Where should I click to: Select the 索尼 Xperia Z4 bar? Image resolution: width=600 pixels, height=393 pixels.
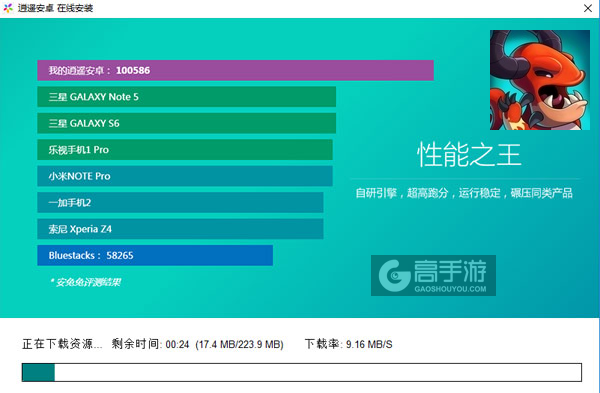click(180, 229)
